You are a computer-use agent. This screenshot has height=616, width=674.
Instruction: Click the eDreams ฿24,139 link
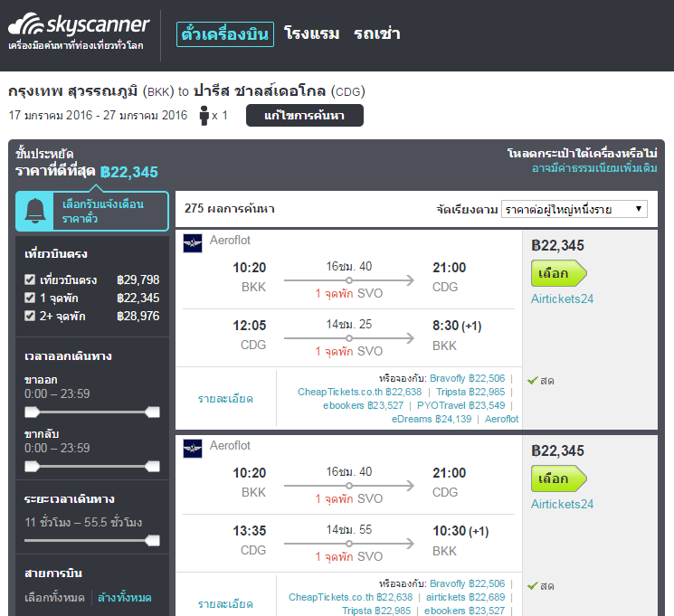tap(432, 419)
